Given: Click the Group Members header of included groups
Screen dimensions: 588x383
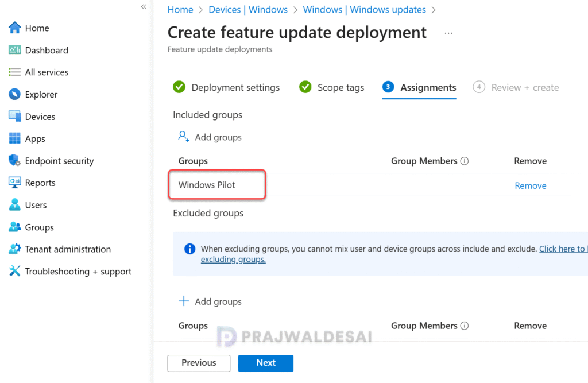Looking at the screenshot, I should point(424,161).
